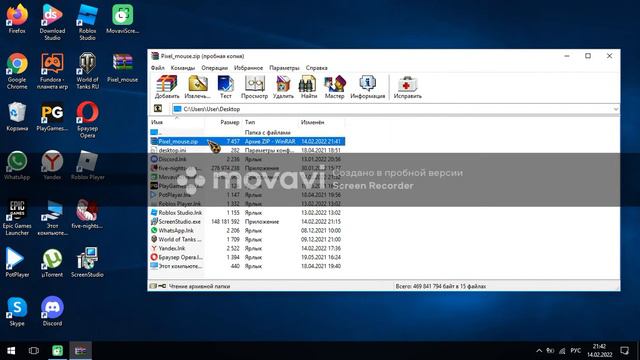The width and height of the screenshot is (640, 360).
Task: Click the Извлечь (Extract) toolbar icon
Action: click(198, 87)
